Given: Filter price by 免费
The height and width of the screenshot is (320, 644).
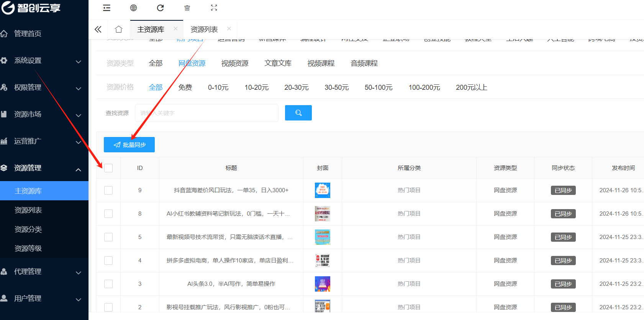Looking at the screenshot, I should pyautogui.click(x=185, y=87).
